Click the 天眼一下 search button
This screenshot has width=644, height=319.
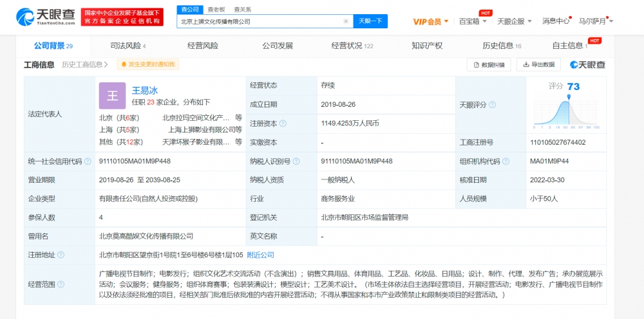pyautogui.click(x=370, y=21)
